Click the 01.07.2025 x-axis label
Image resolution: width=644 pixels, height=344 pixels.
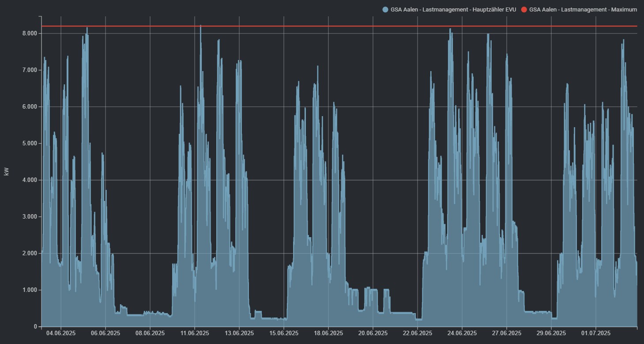(595, 333)
